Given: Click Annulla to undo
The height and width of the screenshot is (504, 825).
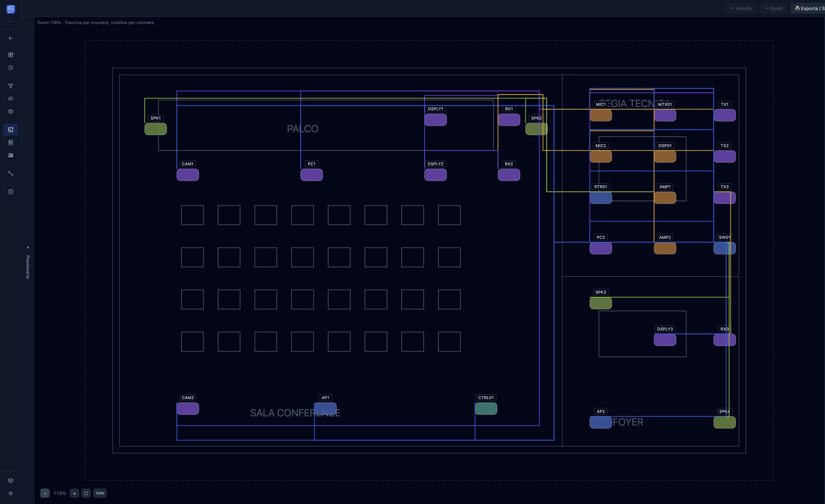Looking at the screenshot, I should click(x=740, y=8).
